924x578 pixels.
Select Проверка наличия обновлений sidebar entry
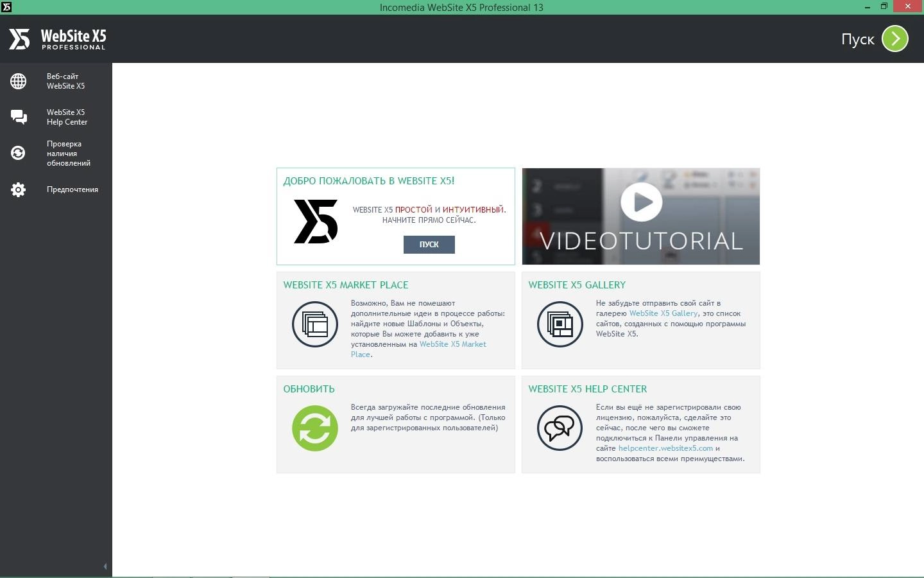(56, 153)
